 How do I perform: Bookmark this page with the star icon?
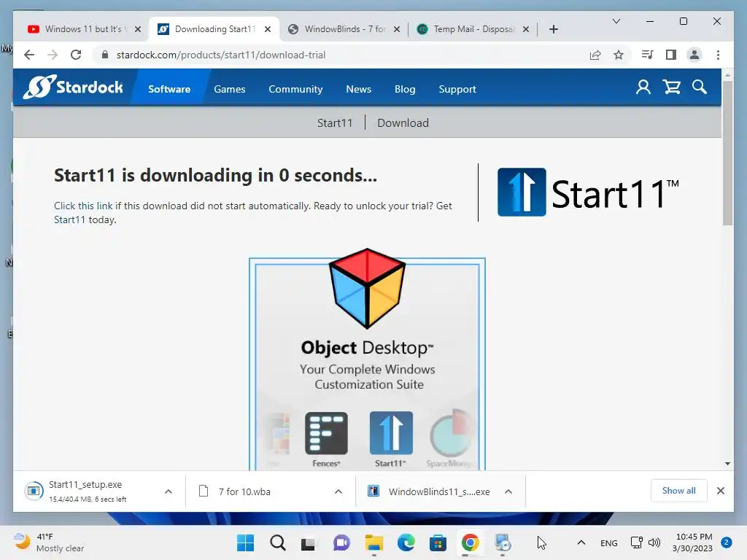pyautogui.click(x=619, y=55)
